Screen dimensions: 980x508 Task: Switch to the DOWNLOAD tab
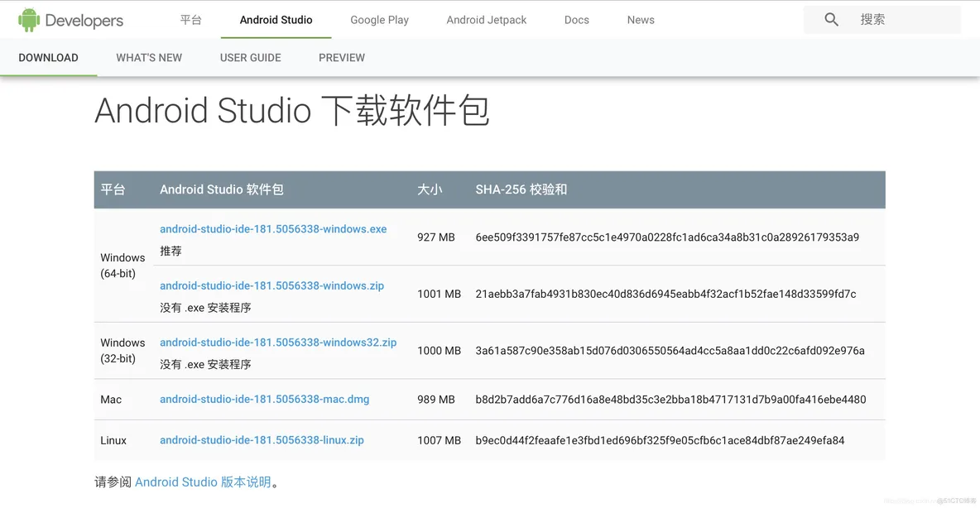click(48, 57)
